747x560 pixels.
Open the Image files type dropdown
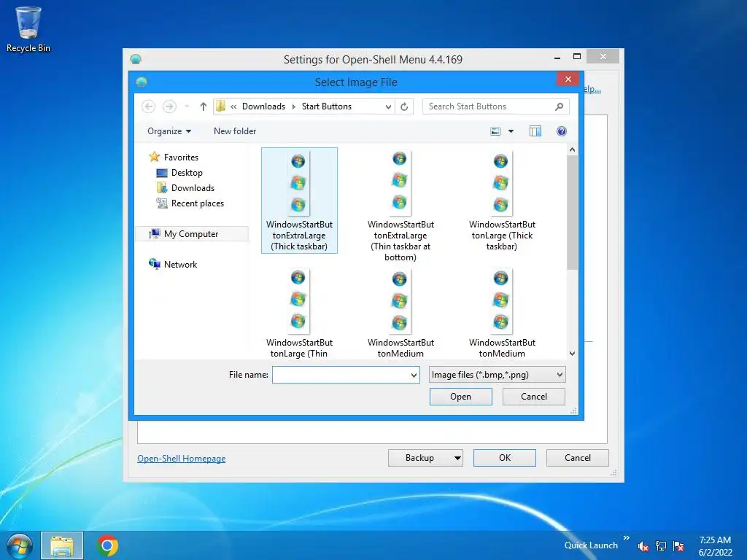tap(497, 375)
